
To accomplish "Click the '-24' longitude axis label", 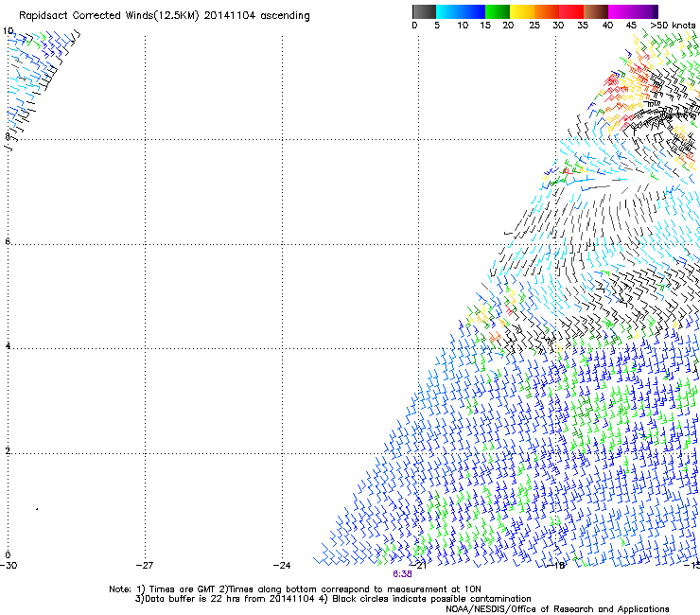I will coord(282,566).
